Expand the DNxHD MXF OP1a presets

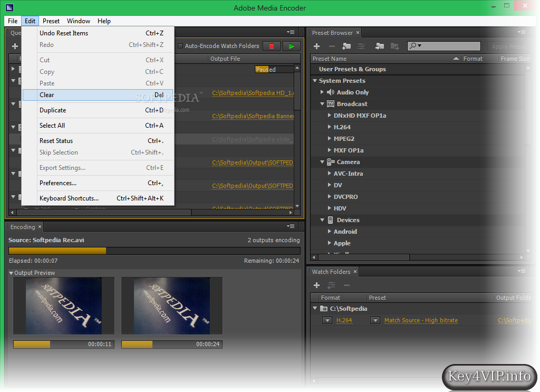(x=330, y=116)
